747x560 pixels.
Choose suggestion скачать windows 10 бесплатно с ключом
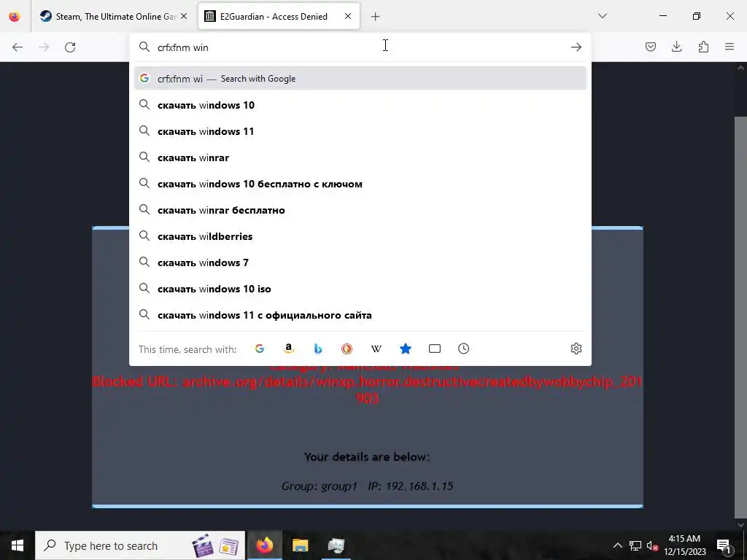360,184
